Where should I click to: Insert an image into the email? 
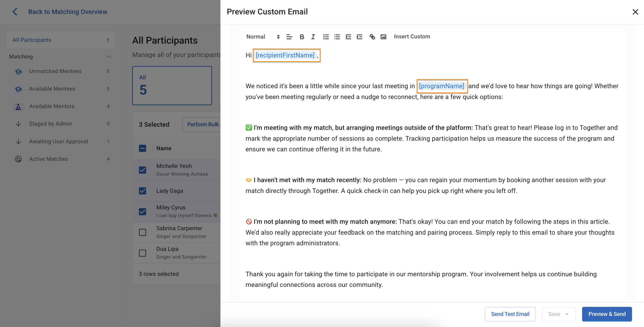[x=383, y=37]
